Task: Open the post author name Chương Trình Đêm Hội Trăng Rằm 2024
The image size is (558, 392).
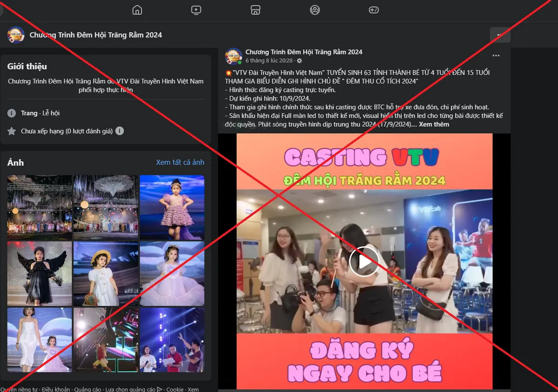Action: click(304, 52)
